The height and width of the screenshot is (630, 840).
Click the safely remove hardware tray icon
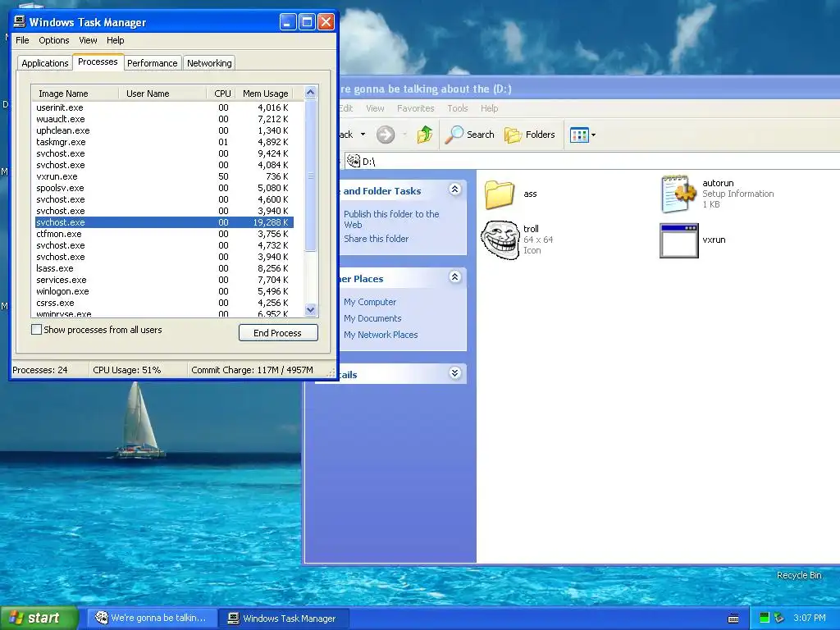779,618
